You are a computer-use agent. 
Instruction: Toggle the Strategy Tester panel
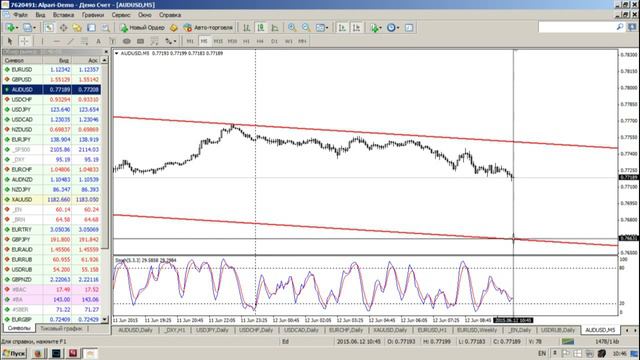click(105, 27)
